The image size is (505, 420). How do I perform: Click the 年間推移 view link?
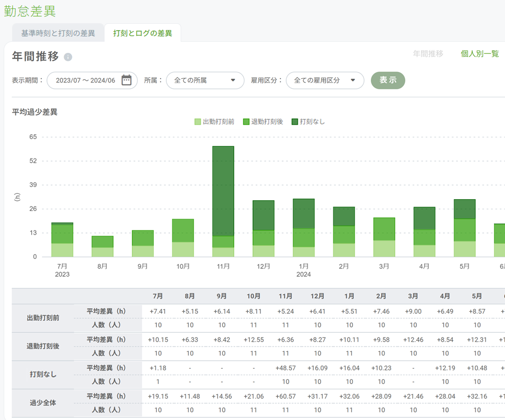[x=428, y=54]
